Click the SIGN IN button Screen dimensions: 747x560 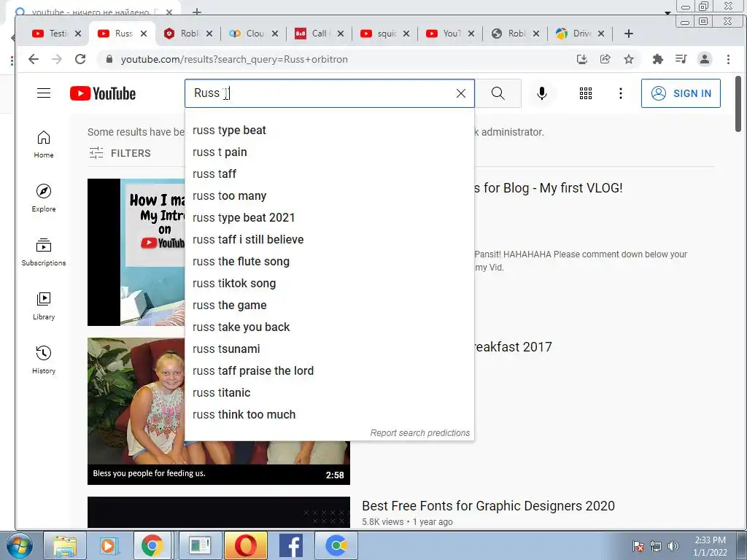coord(681,93)
